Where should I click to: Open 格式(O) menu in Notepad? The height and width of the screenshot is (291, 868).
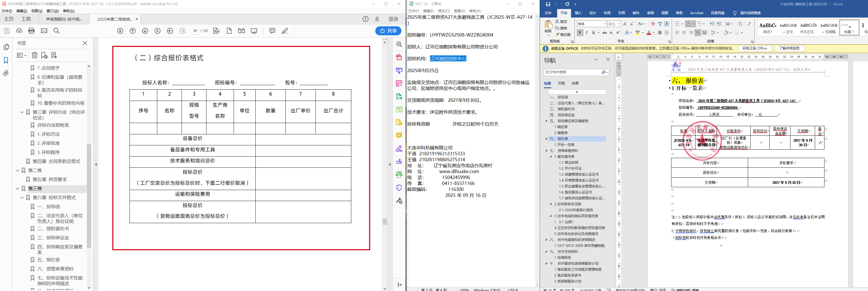pos(444,11)
